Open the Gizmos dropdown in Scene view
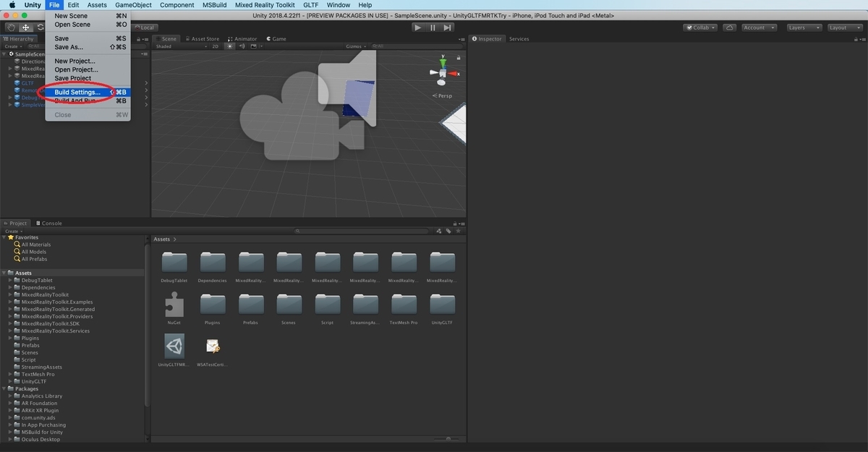Image resolution: width=868 pixels, height=452 pixels. [355, 46]
